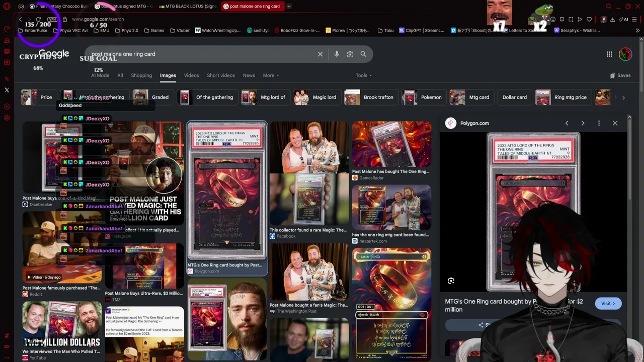Open the easy setup menu icon
This screenshot has height=362, width=644.
coord(635,19)
